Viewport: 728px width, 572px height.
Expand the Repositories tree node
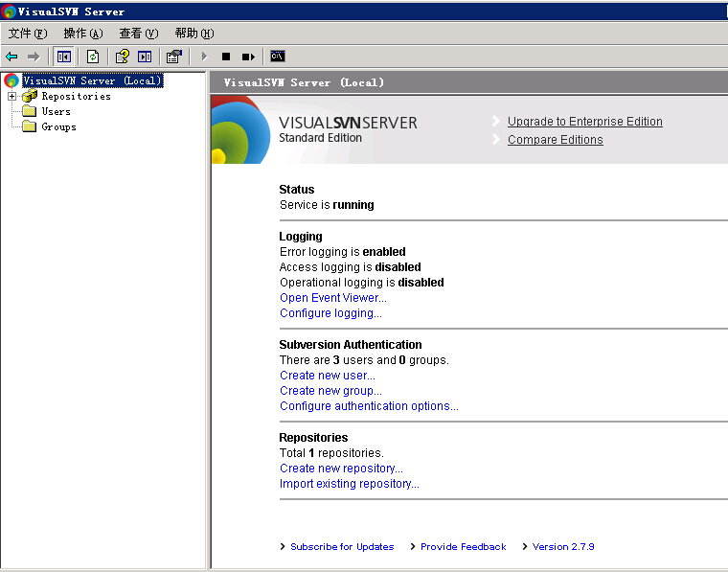pos(11,96)
